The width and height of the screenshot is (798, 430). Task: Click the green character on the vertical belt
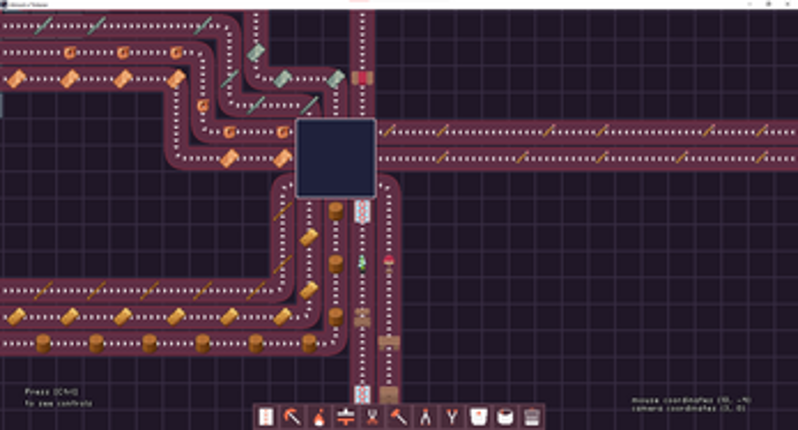tap(362, 263)
